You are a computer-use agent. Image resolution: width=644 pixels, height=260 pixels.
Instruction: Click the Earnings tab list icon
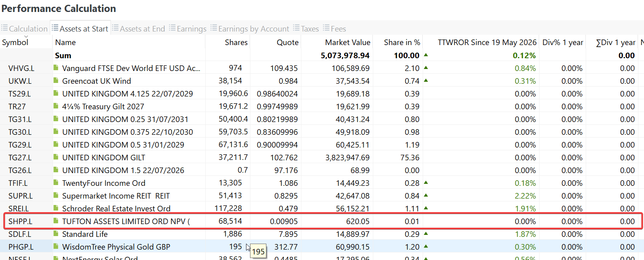coord(172,28)
